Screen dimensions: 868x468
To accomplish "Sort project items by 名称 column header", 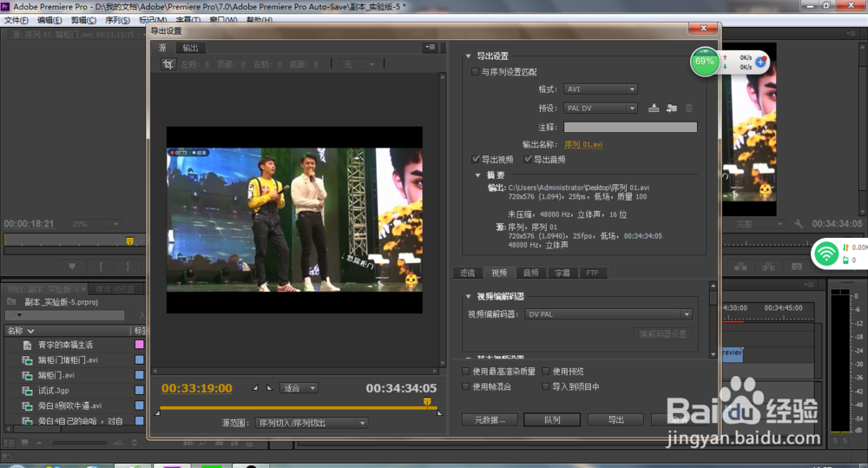I will [x=21, y=331].
